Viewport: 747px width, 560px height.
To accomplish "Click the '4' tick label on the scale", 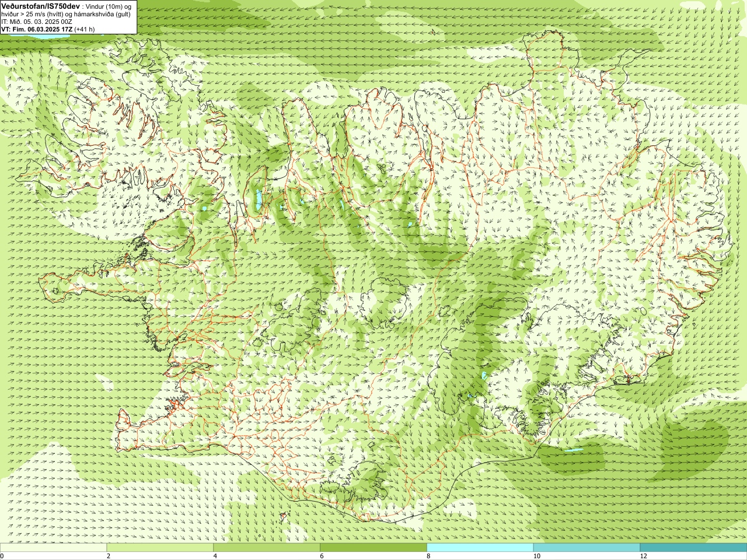I will pyautogui.click(x=215, y=556).
